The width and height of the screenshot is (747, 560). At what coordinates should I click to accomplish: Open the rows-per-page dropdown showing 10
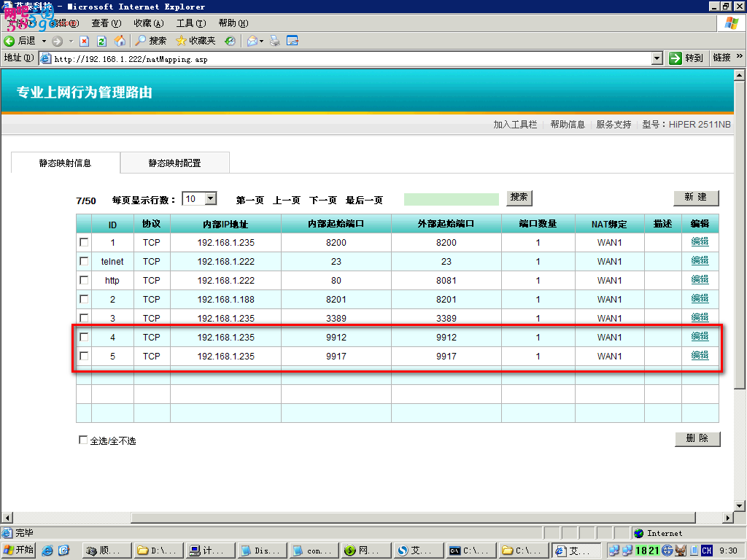pos(200,198)
